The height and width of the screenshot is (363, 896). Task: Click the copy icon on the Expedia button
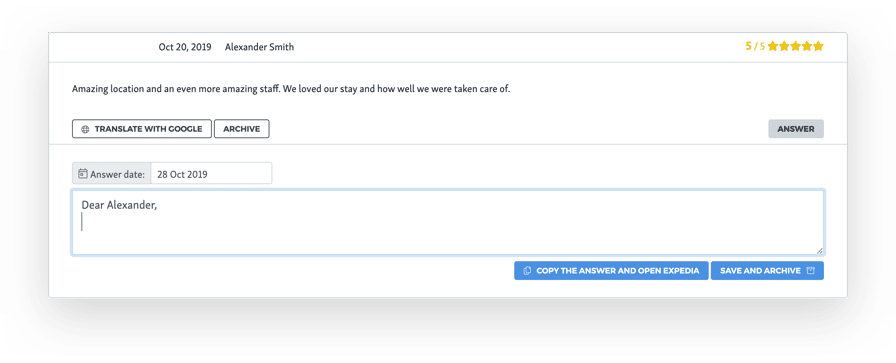tap(527, 271)
